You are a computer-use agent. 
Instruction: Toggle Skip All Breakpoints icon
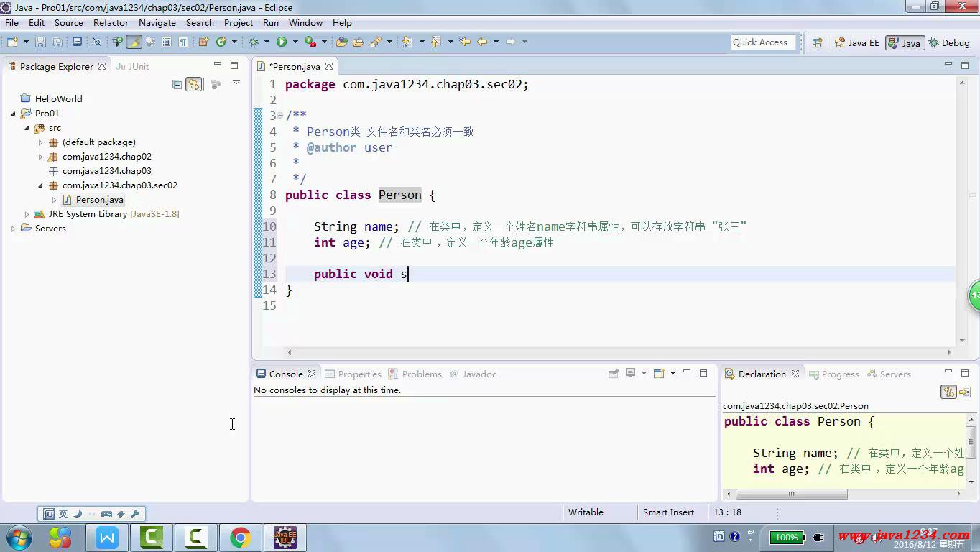click(97, 42)
